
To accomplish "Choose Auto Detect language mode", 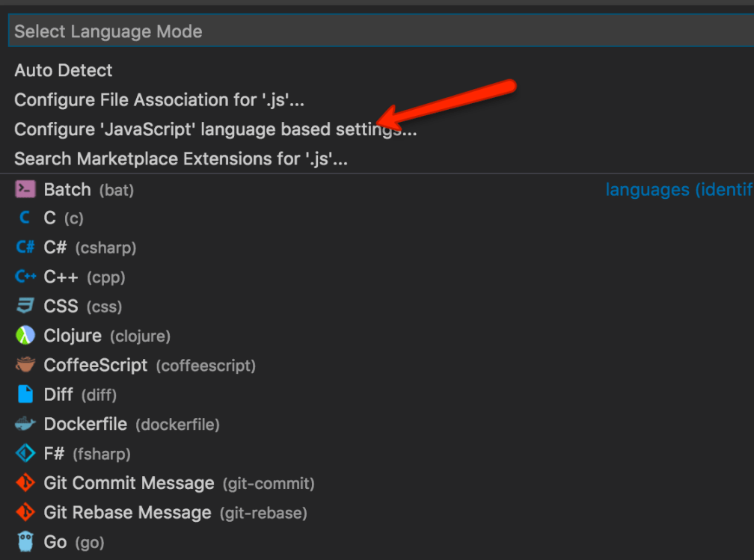I will pos(64,71).
